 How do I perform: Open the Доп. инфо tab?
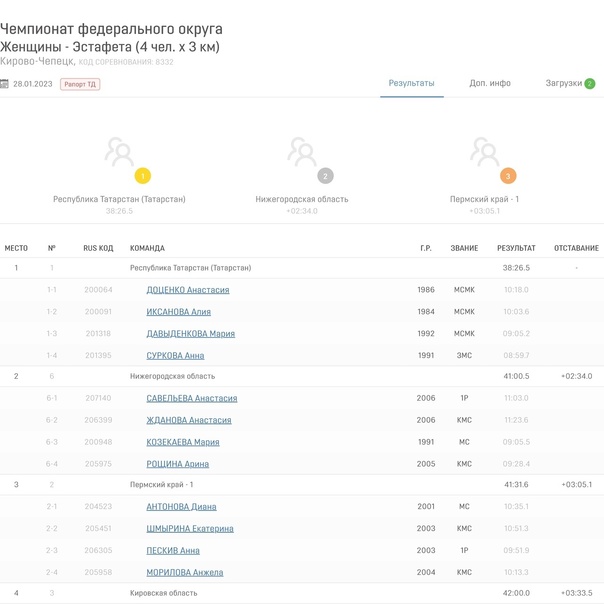490,83
